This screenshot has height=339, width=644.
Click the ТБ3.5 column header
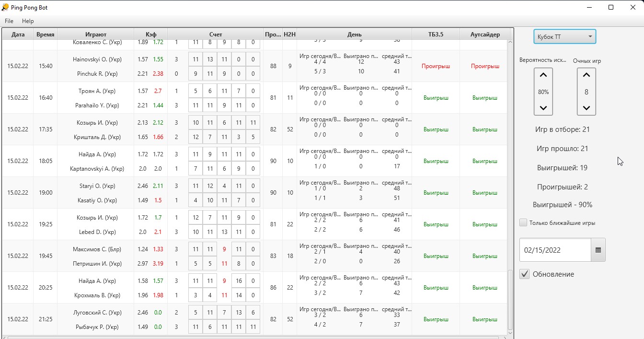click(x=436, y=35)
